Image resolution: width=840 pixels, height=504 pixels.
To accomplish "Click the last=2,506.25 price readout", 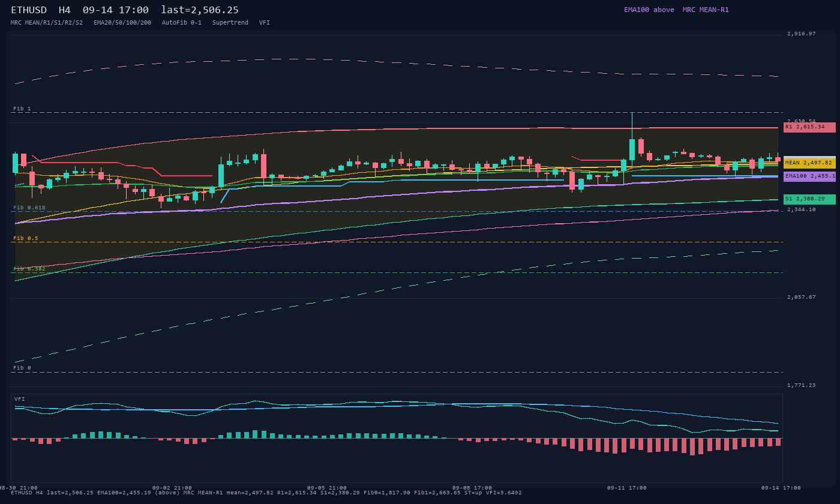I will [200, 10].
